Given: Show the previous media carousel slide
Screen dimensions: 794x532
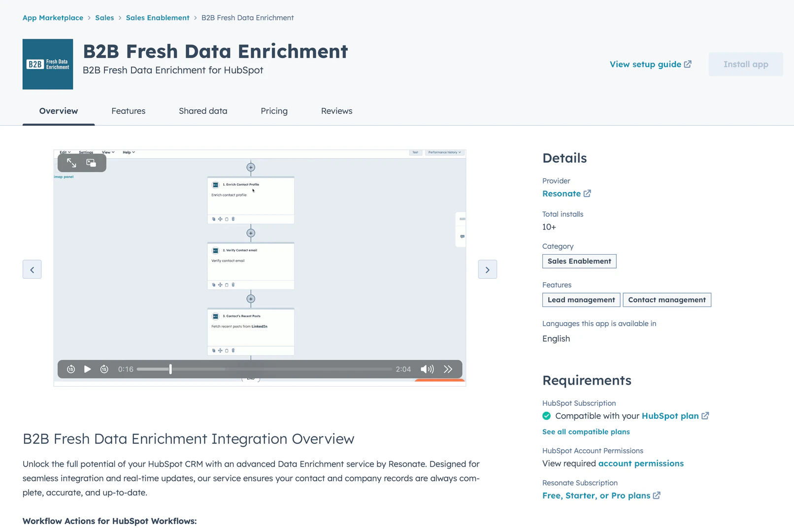Looking at the screenshot, I should point(32,269).
